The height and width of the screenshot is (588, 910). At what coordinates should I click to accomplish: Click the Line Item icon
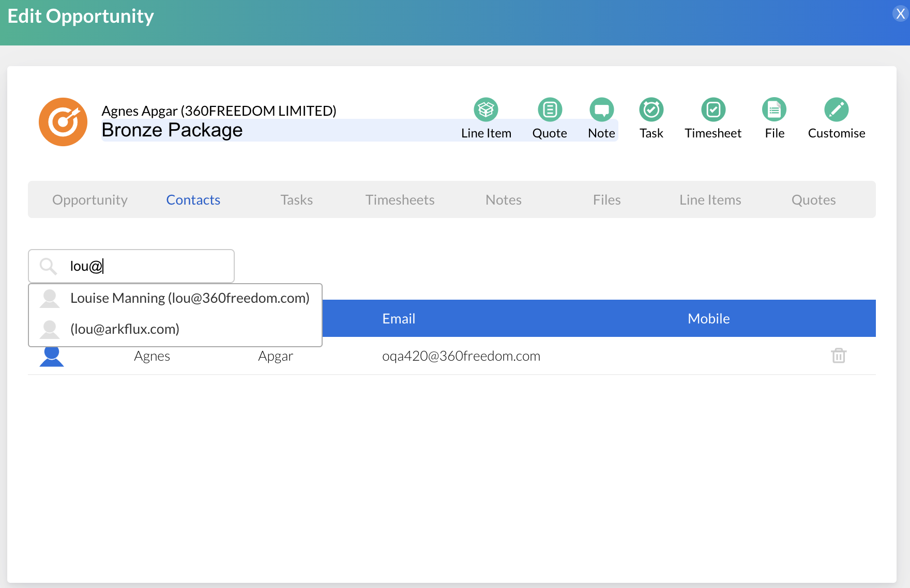click(486, 110)
